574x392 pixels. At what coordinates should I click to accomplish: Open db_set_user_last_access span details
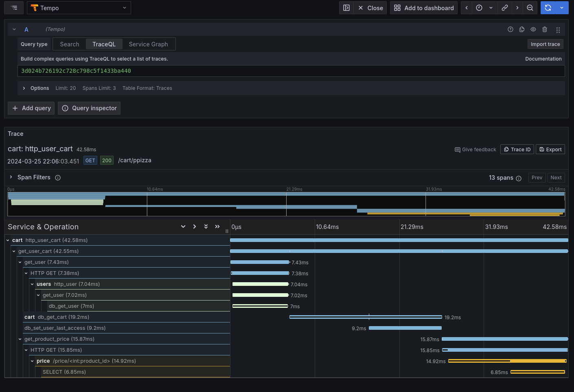pos(127,328)
